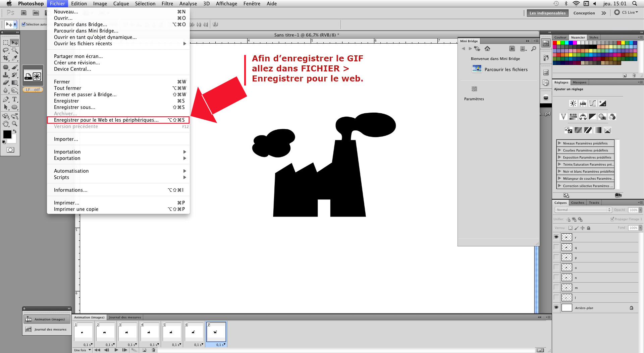Viewport: 644px width, 353px height.
Task: Pick the Eraser tool
Action: (6, 82)
